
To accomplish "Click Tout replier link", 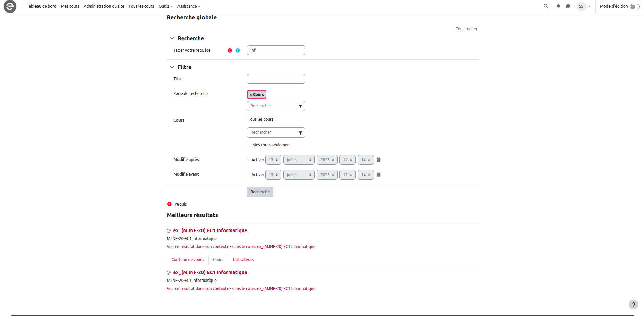I will [466, 29].
